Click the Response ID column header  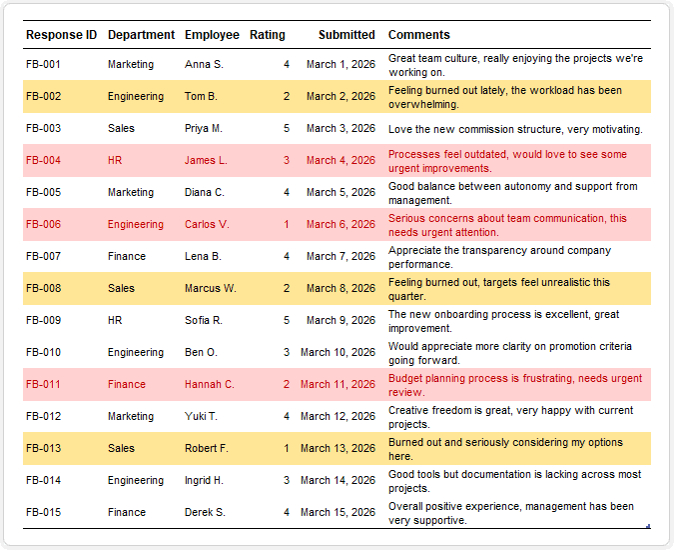(61, 35)
